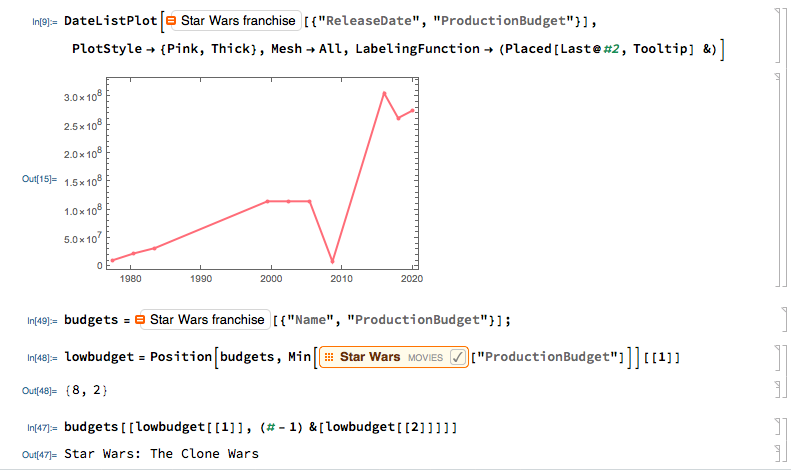Click the 1990 x-axis label

tap(201, 279)
